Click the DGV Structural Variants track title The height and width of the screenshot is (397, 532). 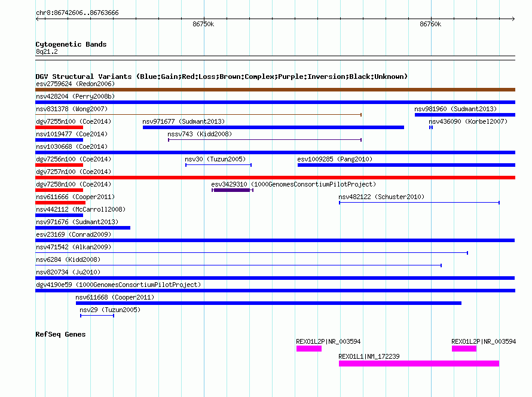point(222,77)
